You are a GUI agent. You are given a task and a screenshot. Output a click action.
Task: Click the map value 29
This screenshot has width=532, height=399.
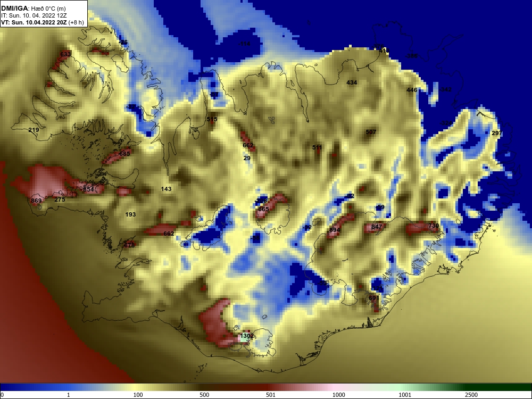[247, 158]
